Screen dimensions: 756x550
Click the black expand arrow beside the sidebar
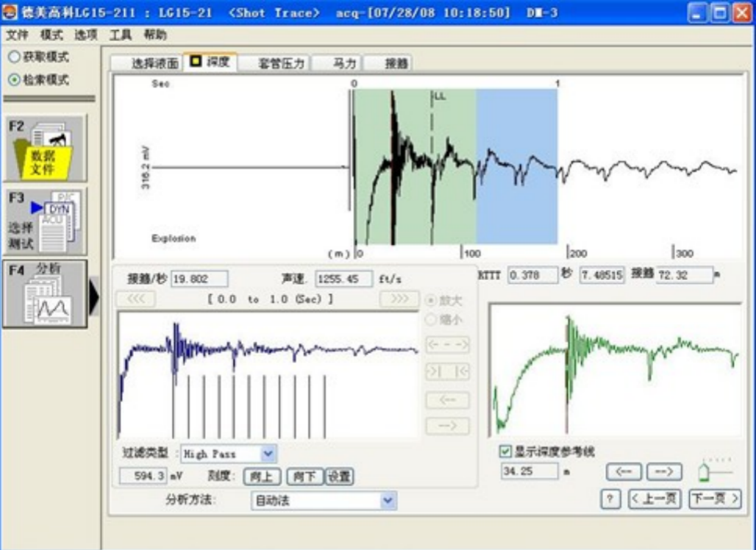pyautogui.click(x=94, y=296)
